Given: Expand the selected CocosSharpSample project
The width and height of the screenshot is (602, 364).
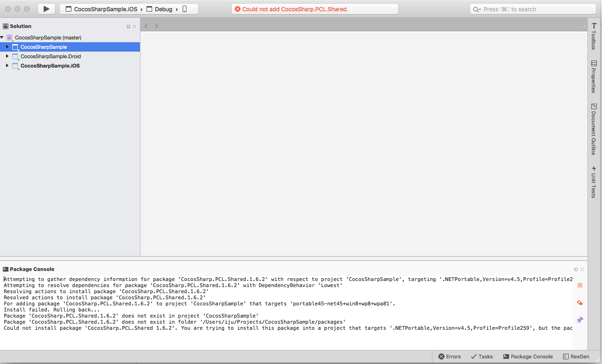Looking at the screenshot, I should click(x=7, y=47).
